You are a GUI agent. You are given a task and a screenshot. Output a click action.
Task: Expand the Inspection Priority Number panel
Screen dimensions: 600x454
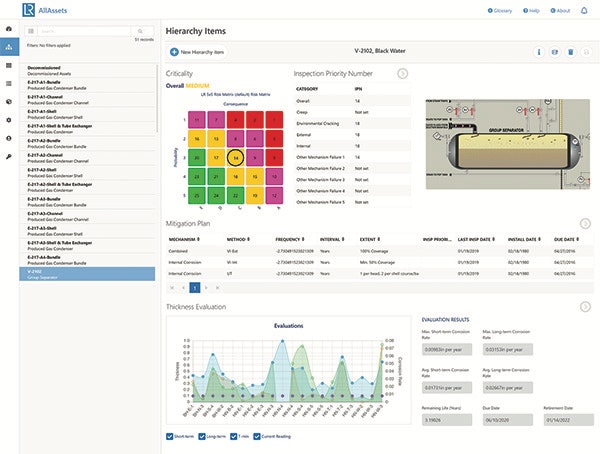402,73
